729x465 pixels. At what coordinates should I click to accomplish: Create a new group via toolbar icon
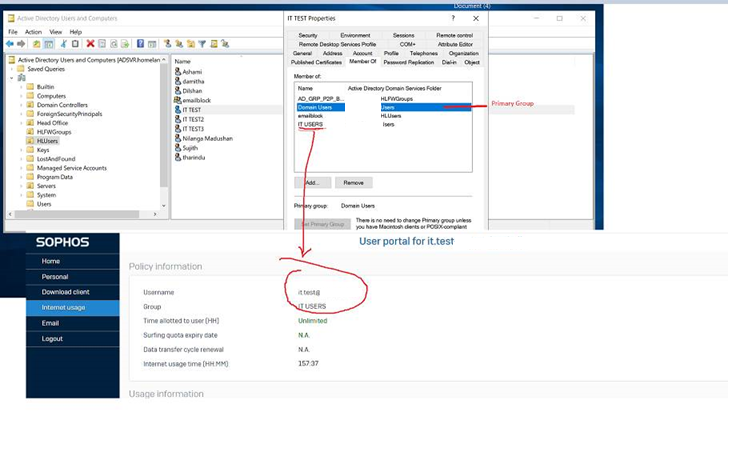[x=179, y=44]
